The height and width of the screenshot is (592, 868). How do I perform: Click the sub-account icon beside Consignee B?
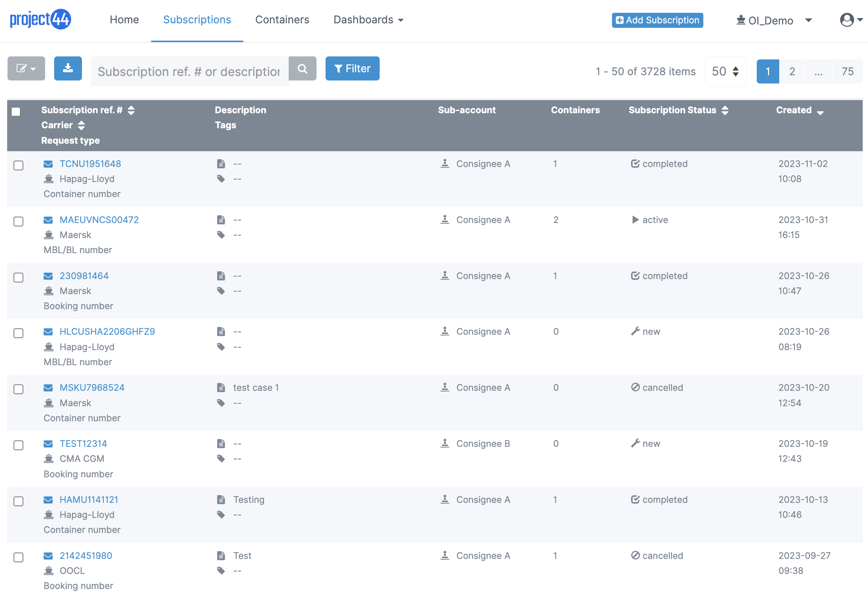(x=445, y=443)
